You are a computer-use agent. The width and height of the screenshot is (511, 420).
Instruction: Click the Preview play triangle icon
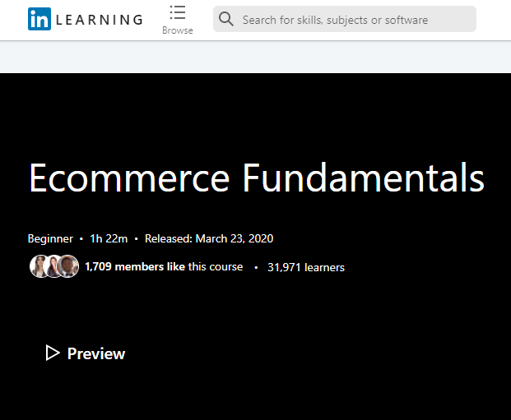point(53,353)
